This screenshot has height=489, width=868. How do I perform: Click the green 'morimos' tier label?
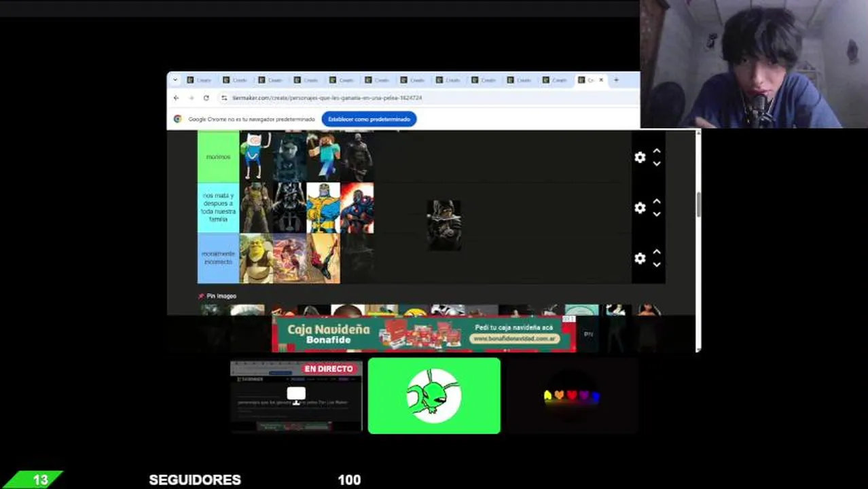218,157
